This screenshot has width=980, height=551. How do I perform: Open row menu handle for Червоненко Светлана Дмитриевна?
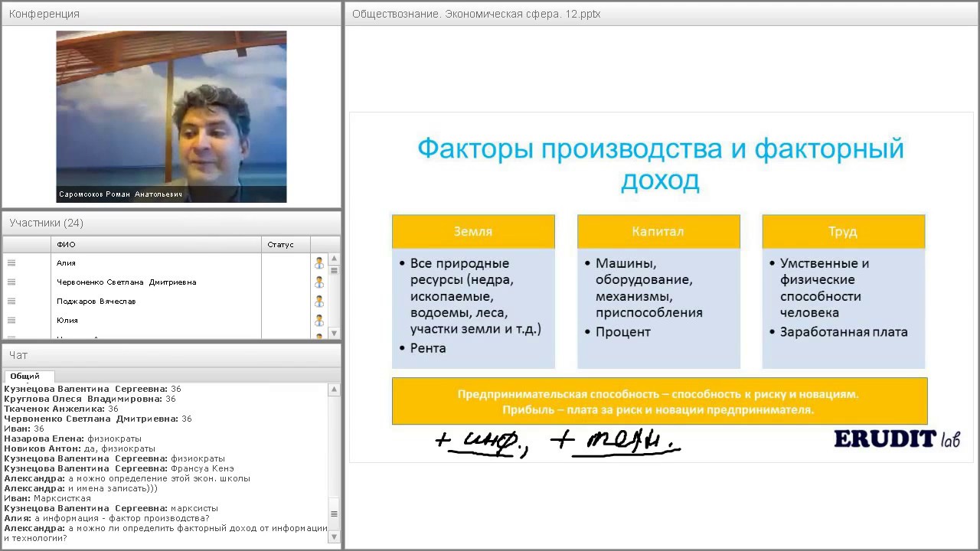(11, 282)
